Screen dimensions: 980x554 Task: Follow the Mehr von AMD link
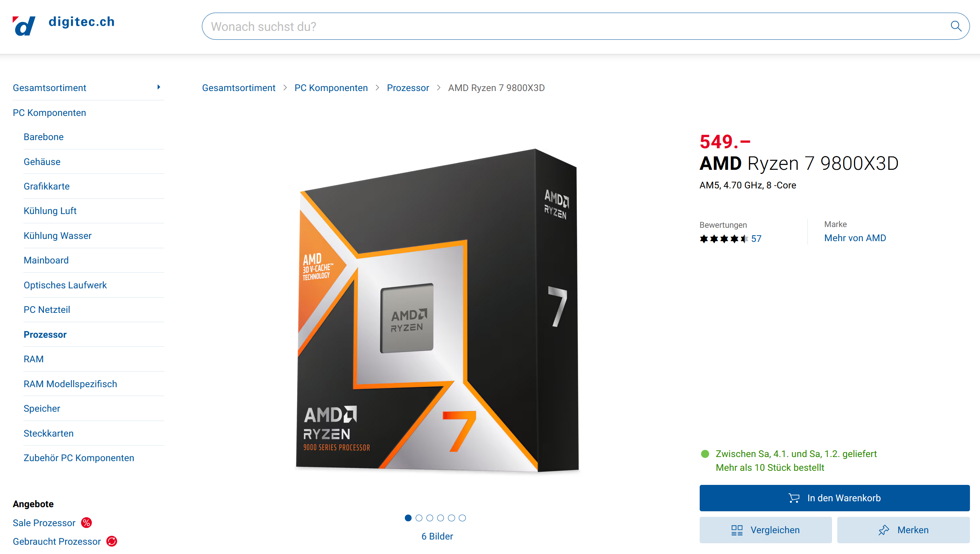pyautogui.click(x=855, y=238)
